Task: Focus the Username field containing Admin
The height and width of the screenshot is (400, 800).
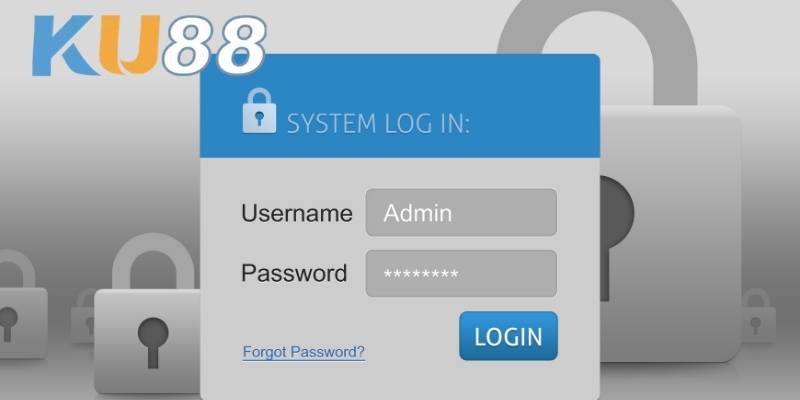Action: tap(461, 212)
